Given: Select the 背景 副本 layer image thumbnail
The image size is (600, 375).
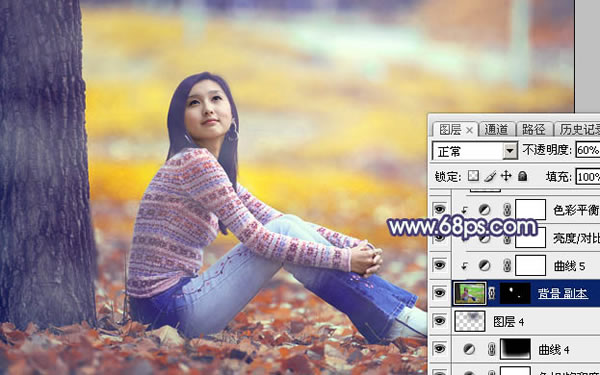Looking at the screenshot, I should 470,293.
